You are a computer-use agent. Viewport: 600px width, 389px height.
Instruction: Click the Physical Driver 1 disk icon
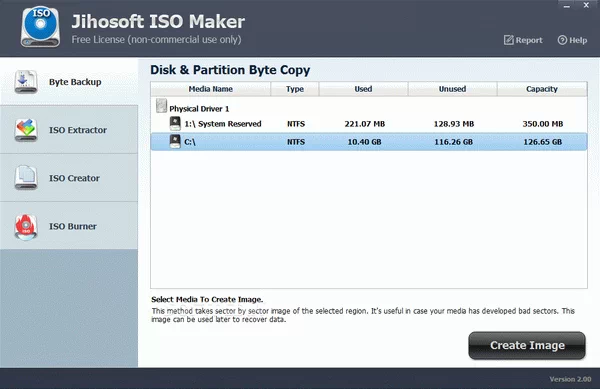click(161, 106)
